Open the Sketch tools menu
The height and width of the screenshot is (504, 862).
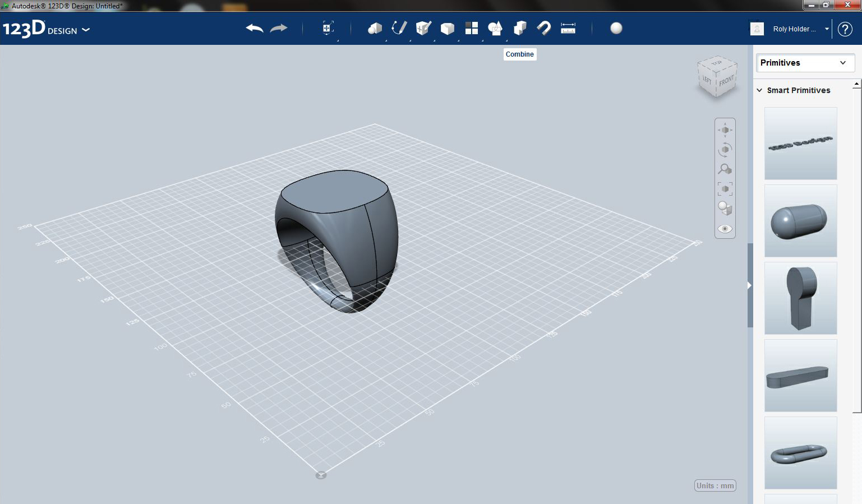pos(399,28)
